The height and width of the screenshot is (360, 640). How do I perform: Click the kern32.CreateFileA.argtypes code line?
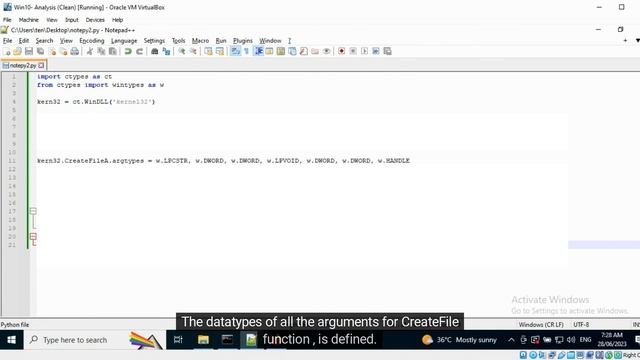click(223, 161)
